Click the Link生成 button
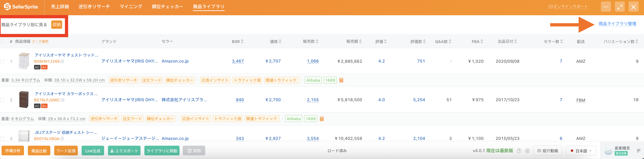The height and width of the screenshot is (159, 644). (93, 151)
